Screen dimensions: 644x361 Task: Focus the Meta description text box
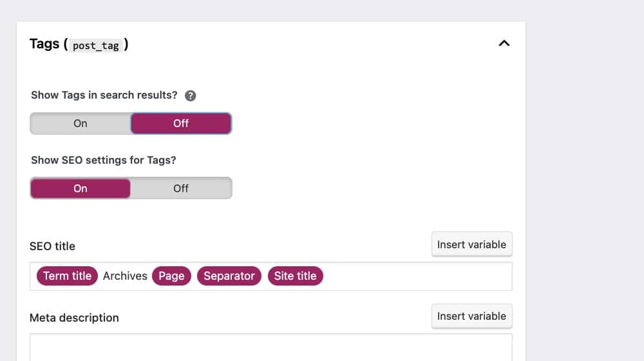(x=270, y=347)
